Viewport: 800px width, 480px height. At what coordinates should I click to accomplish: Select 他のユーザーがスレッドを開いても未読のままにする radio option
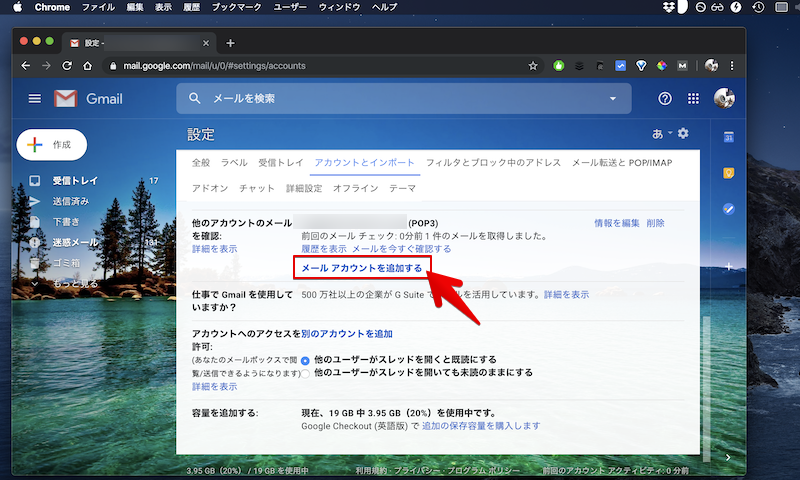click(305, 373)
